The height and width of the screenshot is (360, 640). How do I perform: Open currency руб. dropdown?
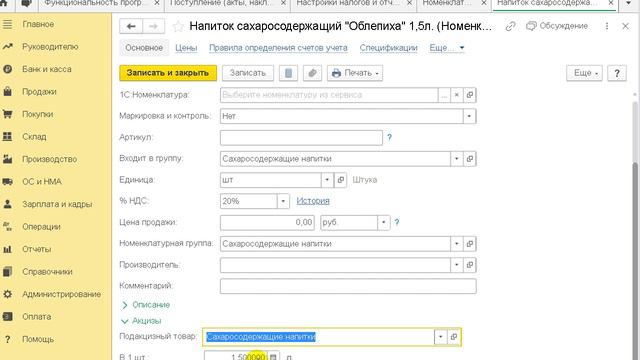tap(384, 222)
